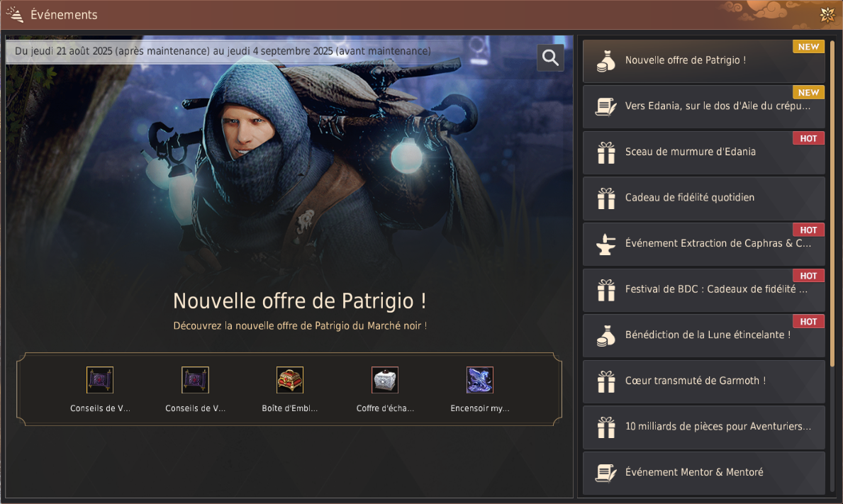This screenshot has width=843, height=504.
Task: Select Cœur transmuté de Garmoth ! event
Action: (x=704, y=381)
